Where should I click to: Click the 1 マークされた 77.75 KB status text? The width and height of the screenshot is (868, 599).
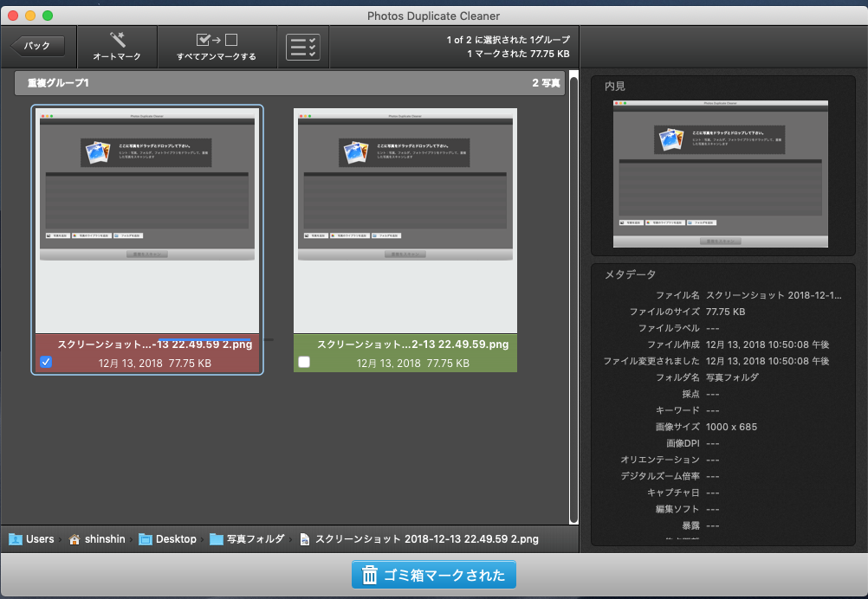[518, 54]
